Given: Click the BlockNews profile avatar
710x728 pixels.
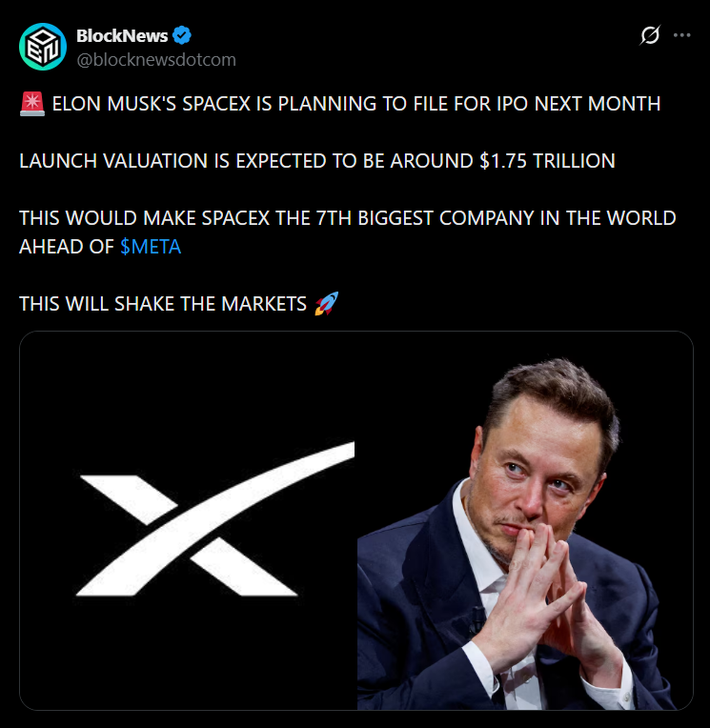Looking at the screenshot, I should click(x=43, y=46).
